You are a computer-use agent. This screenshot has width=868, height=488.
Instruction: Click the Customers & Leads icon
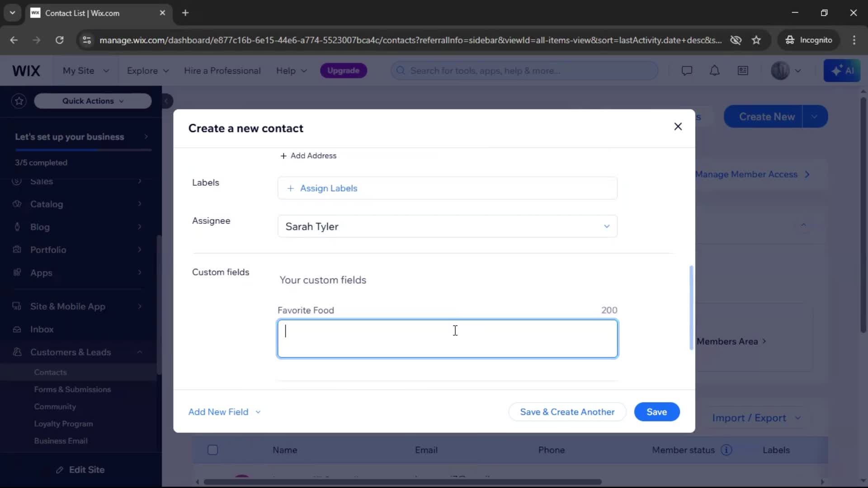17,352
